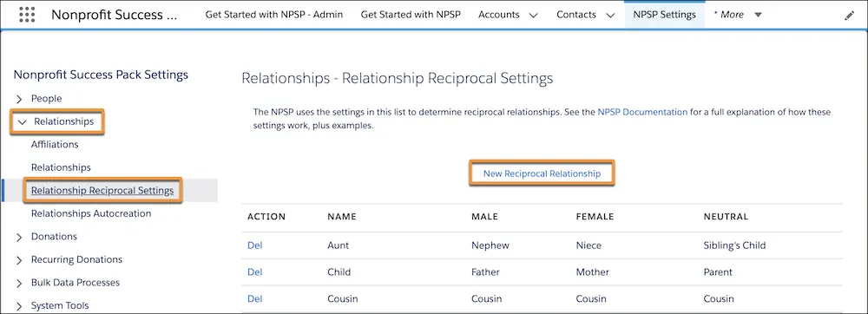Image resolution: width=868 pixels, height=314 pixels.
Task: Open the Contacts tab dropdown chevron
Action: [x=610, y=16]
